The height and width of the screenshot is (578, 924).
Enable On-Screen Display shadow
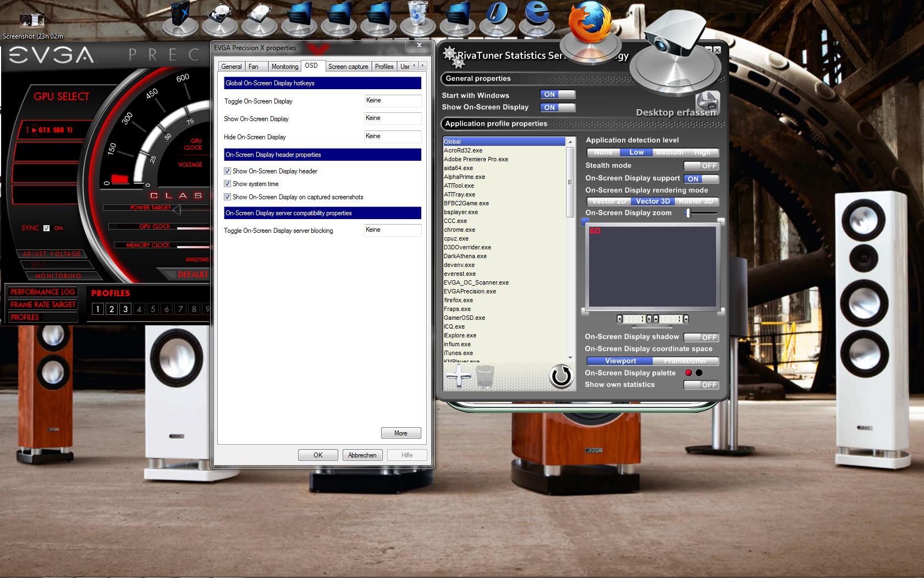pos(701,337)
